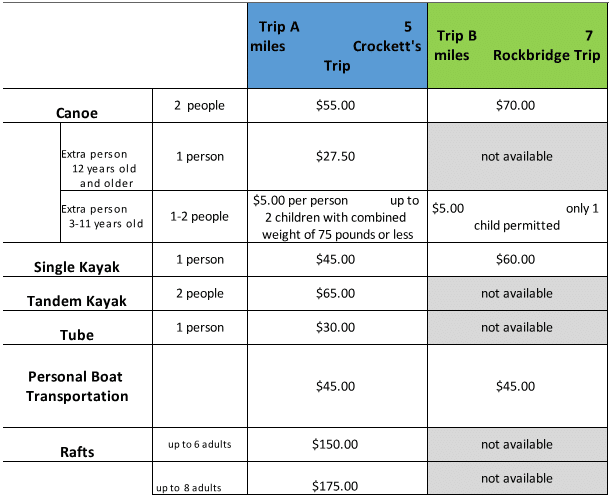Viewport: 612px width, 498px height.
Task: Click the $30.00 Tube price cell
Action: 337,327
